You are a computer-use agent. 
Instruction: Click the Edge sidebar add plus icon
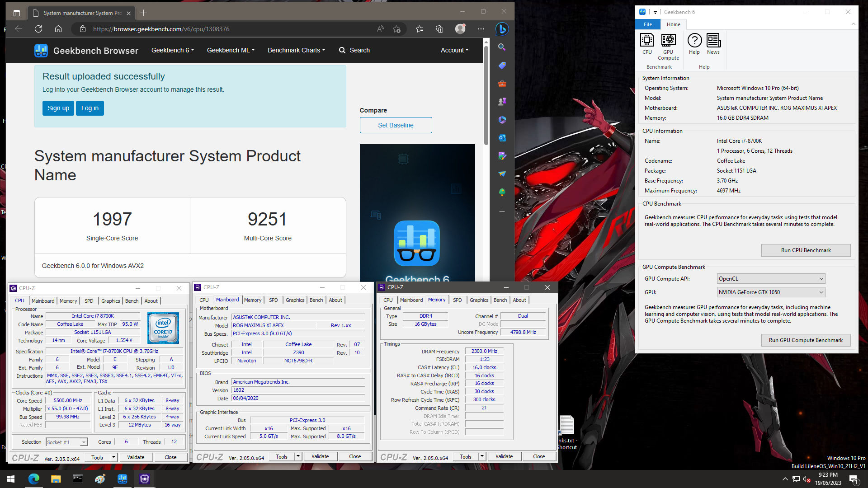(502, 211)
